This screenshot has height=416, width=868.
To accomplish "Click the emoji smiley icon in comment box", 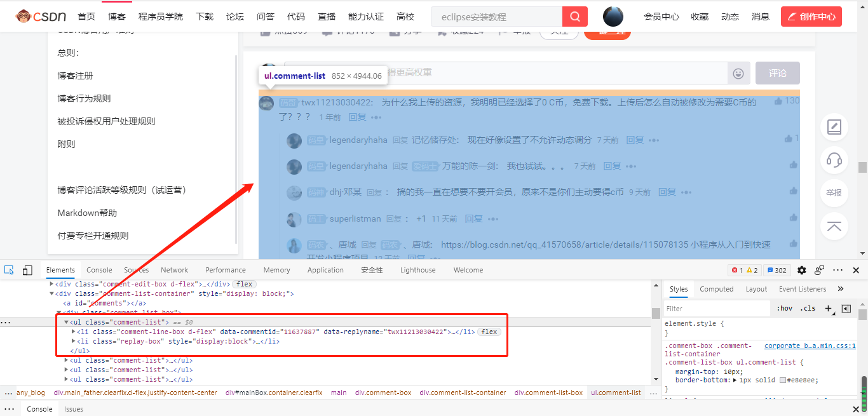I will coord(738,74).
